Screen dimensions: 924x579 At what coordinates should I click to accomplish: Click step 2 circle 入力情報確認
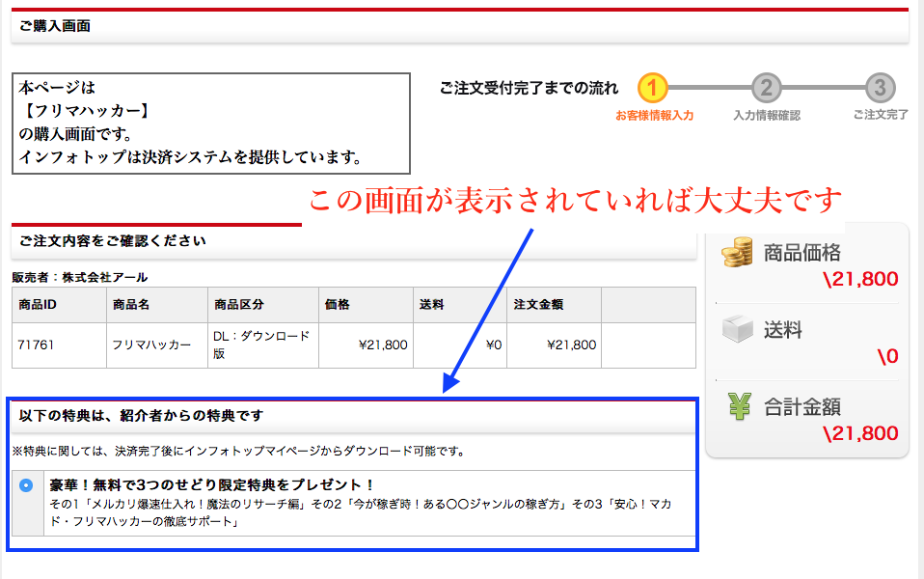[x=766, y=88]
